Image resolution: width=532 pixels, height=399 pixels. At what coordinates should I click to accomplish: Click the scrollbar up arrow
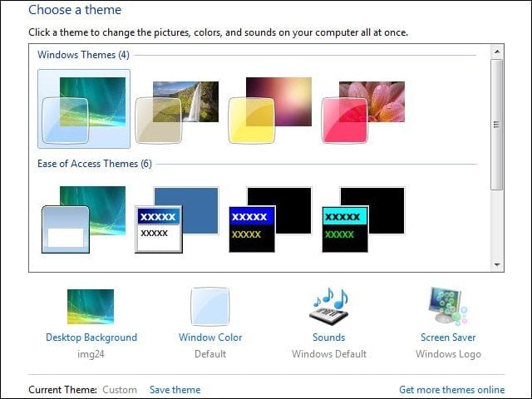pyautogui.click(x=497, y=52)
